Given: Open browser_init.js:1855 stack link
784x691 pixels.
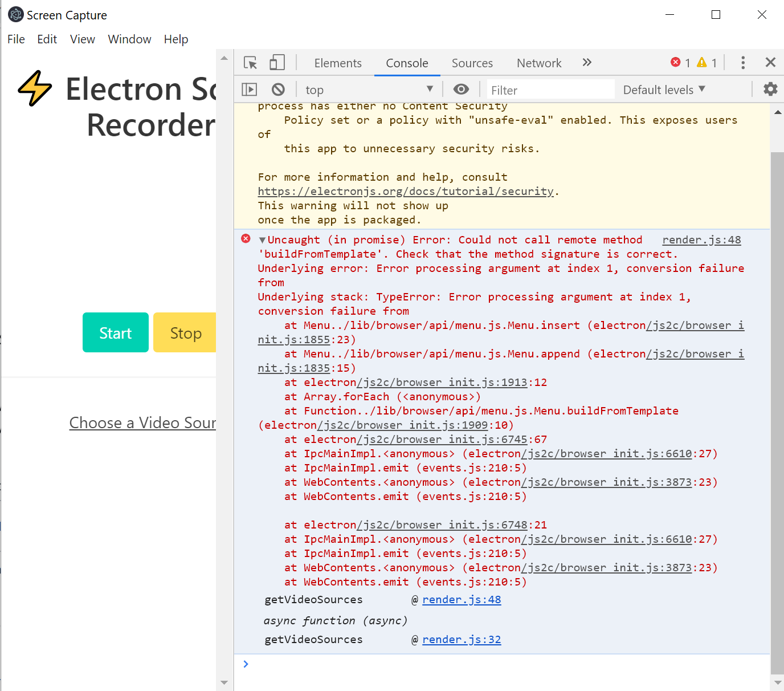Looking at the screenshot, I should tap(501, 332).
